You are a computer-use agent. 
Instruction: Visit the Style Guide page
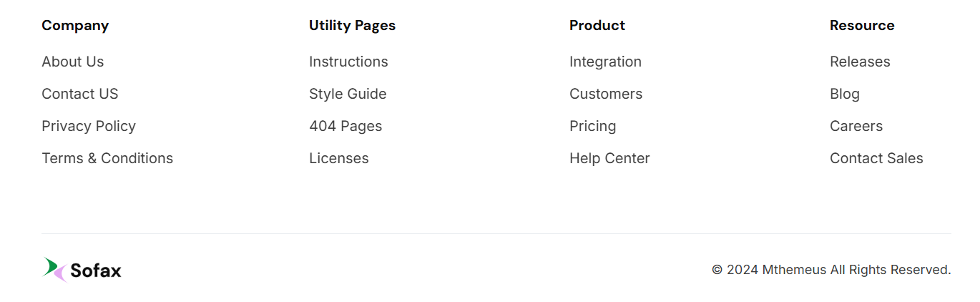click(x=348, y=94)
